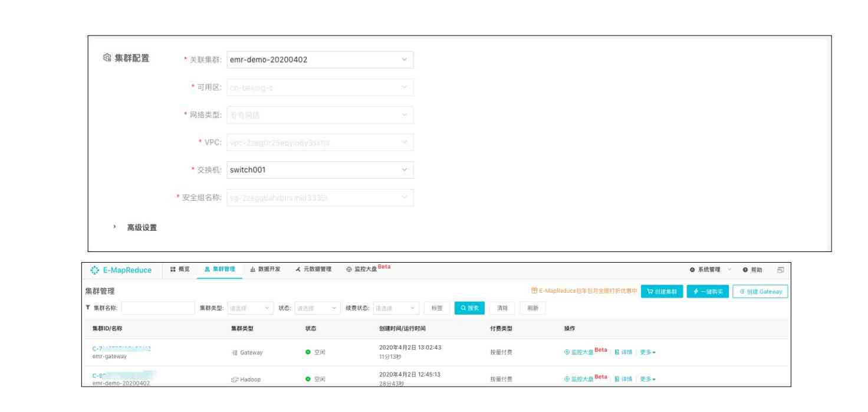Screen dimensions: 868x412
Task: Click the notification icon beside 帮助
Action: click(780, 270)
